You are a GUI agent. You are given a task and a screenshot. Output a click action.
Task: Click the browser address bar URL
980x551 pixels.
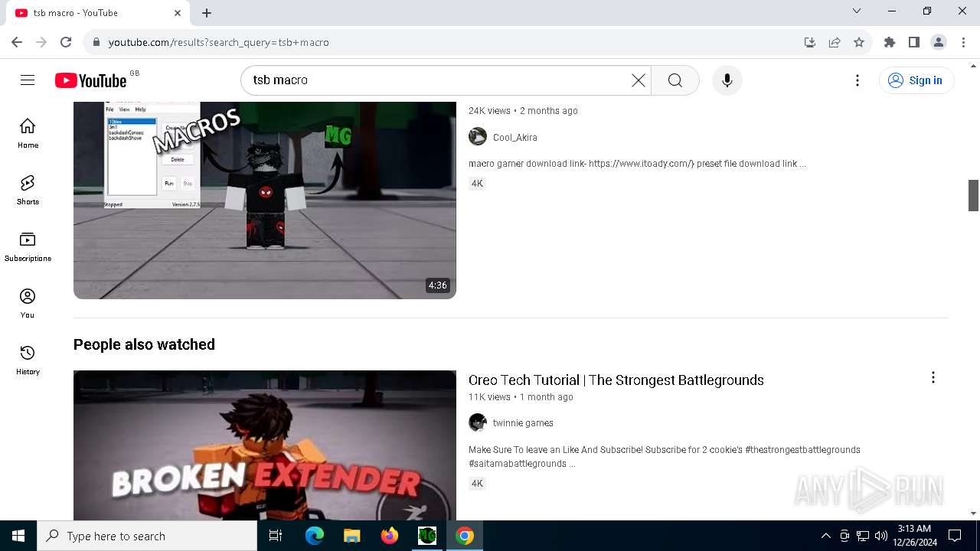coord(219,42)
